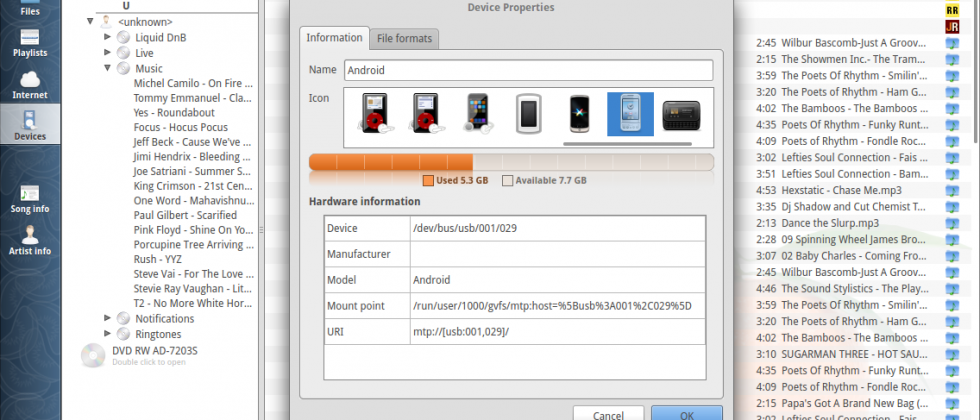Expand the Ringtones node

108,334
